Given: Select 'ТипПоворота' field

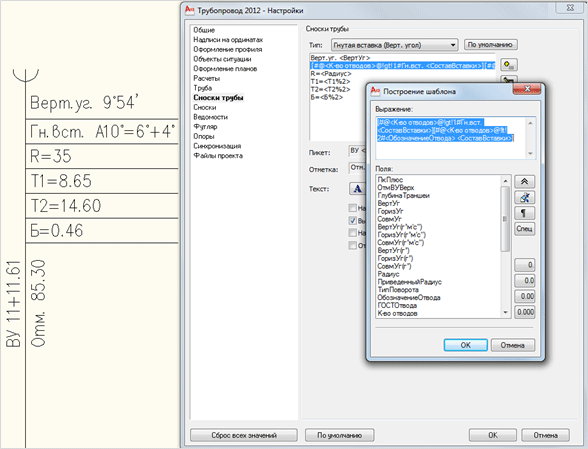Looking at the screenshot, I should tap(398, 290).
